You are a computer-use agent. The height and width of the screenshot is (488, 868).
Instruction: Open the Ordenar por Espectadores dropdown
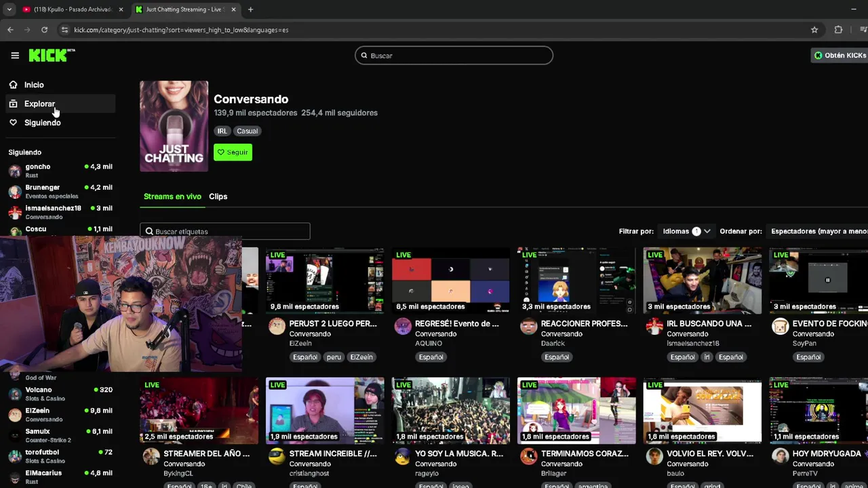(x=818, y=231)
